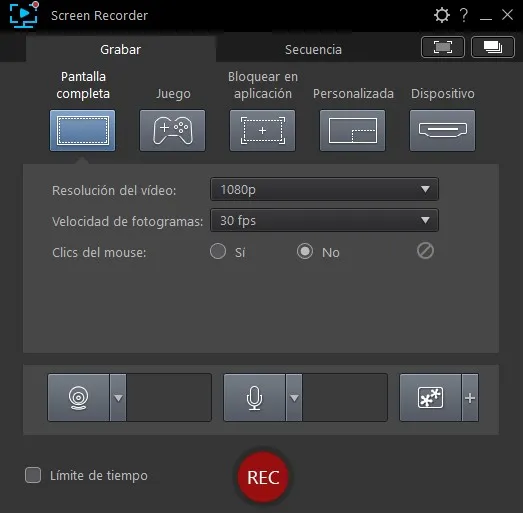
Task: Open the Velocidad de fotogramas dropdown
Action: [x=325, y=220]
